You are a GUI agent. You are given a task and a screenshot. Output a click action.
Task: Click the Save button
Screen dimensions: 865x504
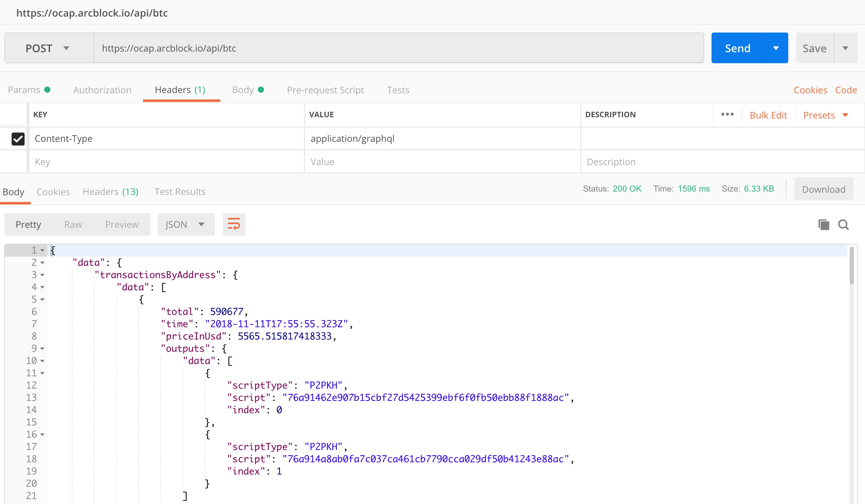click(x=815, y=48)
